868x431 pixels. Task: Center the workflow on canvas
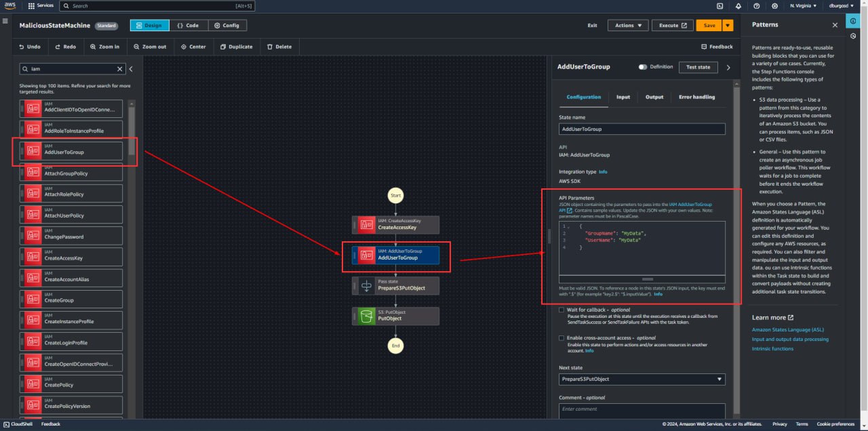(193, 47)
